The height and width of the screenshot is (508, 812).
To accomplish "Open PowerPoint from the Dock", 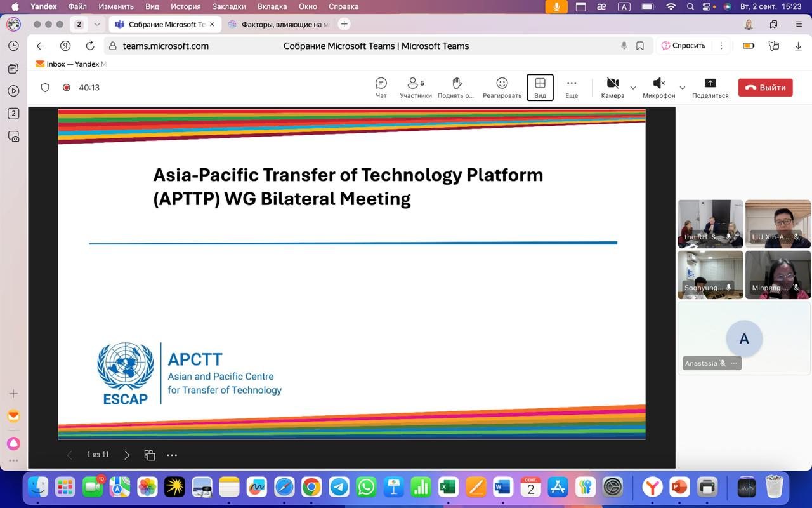I will pos(679,487).
